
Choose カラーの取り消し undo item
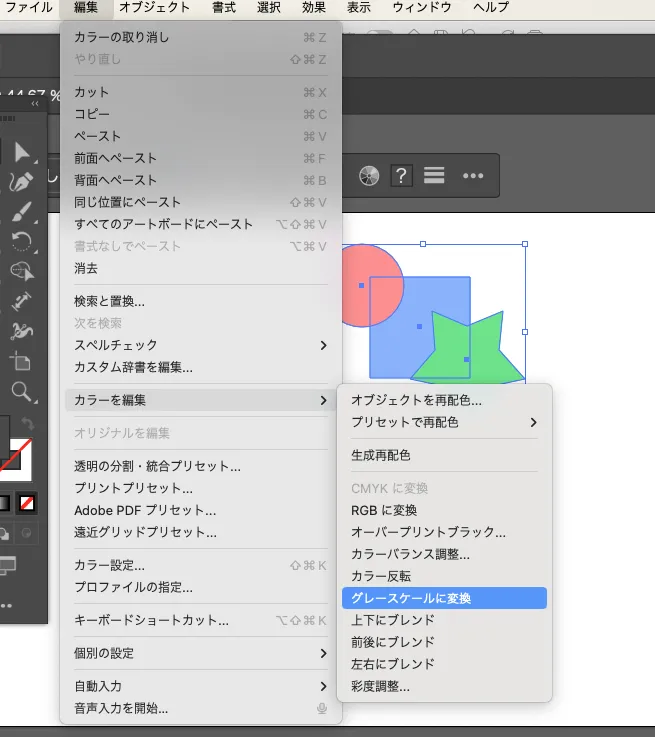[201, 37]
